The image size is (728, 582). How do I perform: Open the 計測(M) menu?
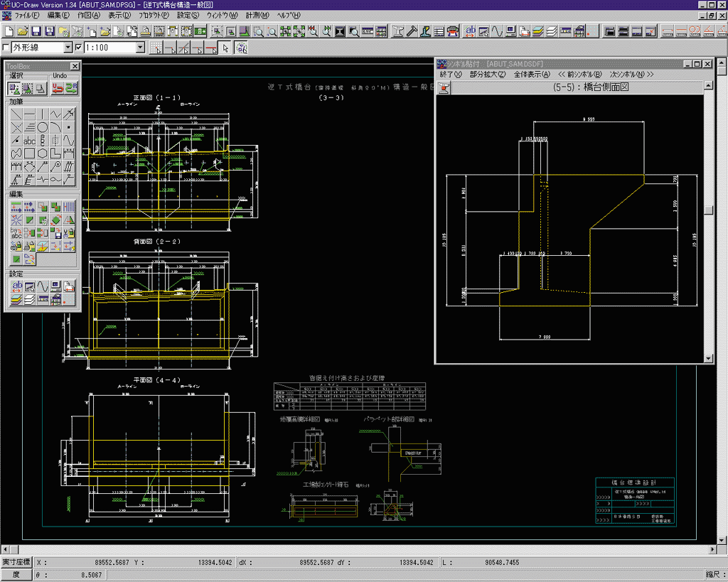[257, 15]
